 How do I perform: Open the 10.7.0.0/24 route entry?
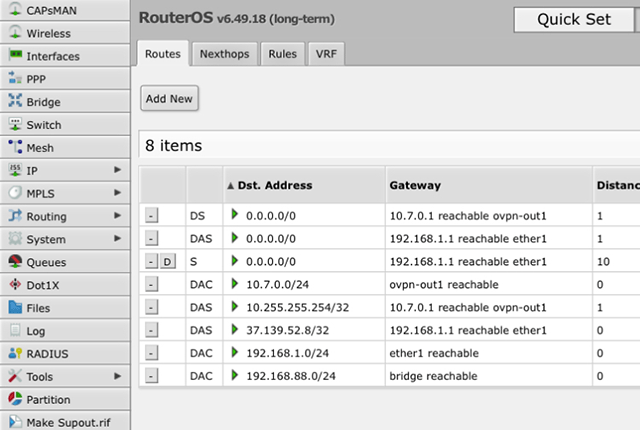[278, 284]
